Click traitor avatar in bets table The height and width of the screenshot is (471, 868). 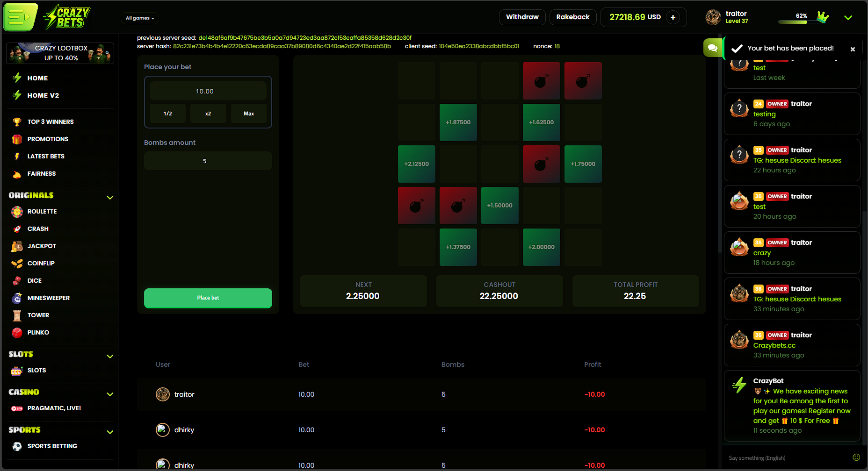[x=163, y=394]
